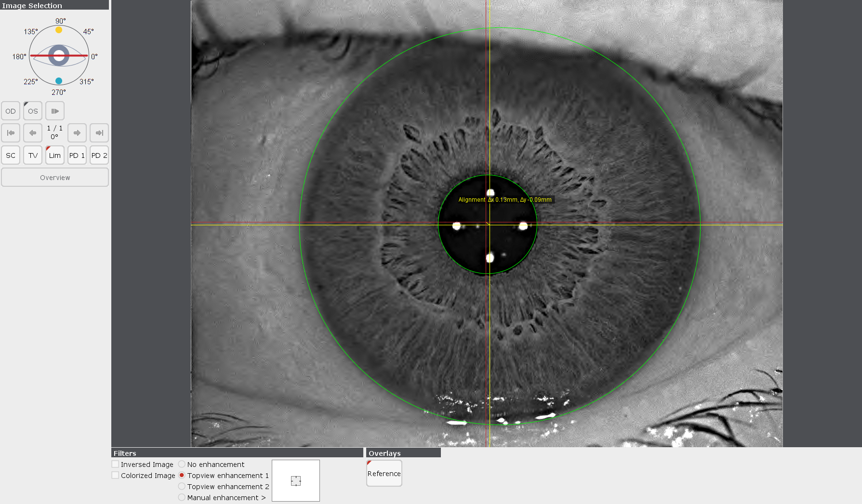The image size is (862, 504).
Task: Open the Overview screen
Action: pyautogui.click(x=54, y=177)
